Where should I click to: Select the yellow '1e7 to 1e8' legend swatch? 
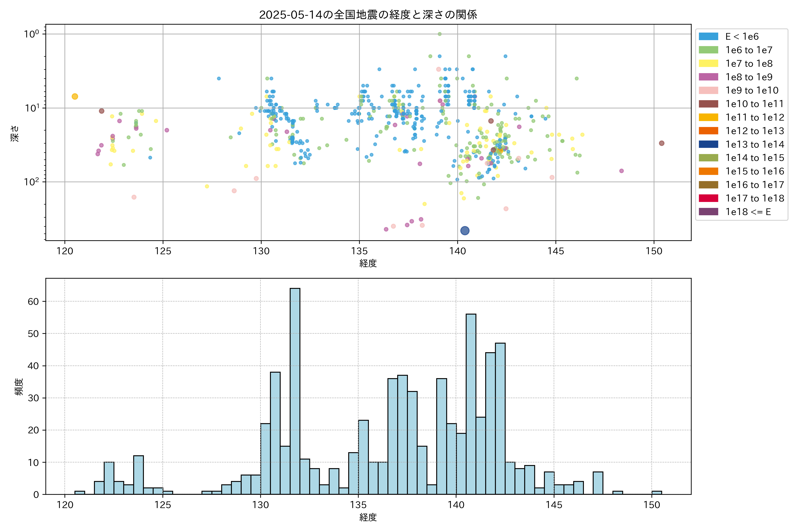click(x=708, y=63)
